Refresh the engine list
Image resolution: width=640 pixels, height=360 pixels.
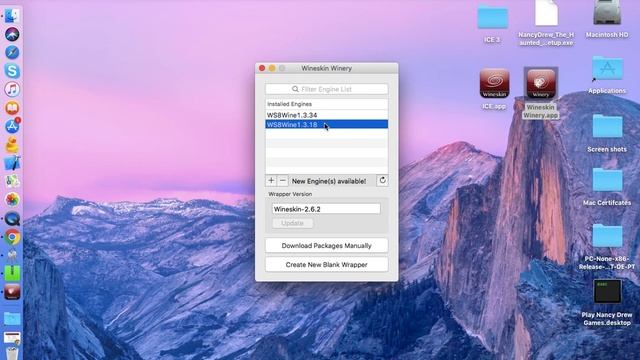pos(382,180)
